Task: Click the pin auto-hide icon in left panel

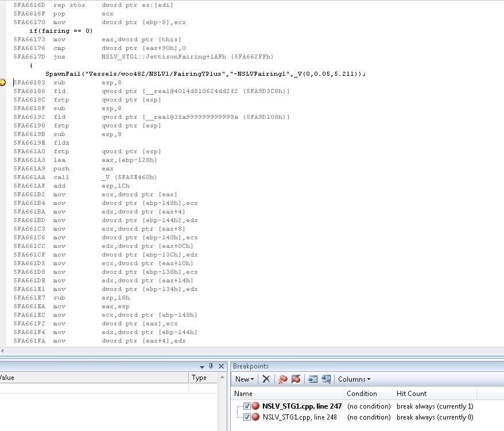Action: click(x=211, y=366)
